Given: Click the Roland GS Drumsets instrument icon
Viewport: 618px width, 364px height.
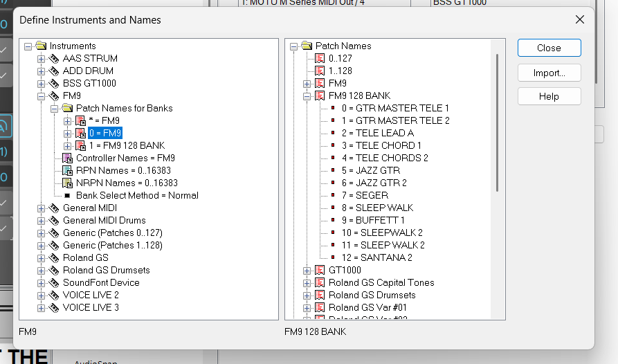Looking at the screenshot, I should tap(54, 271).
